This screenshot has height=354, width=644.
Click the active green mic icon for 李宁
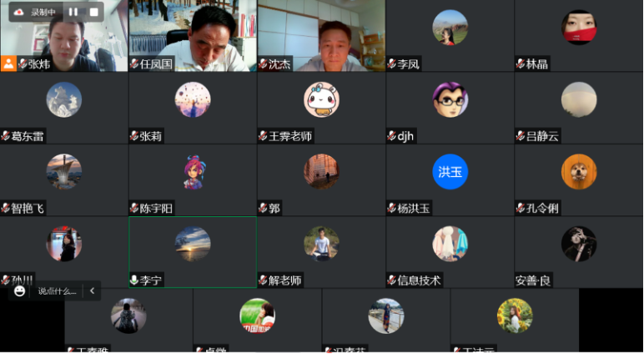[x=134, y=281]
